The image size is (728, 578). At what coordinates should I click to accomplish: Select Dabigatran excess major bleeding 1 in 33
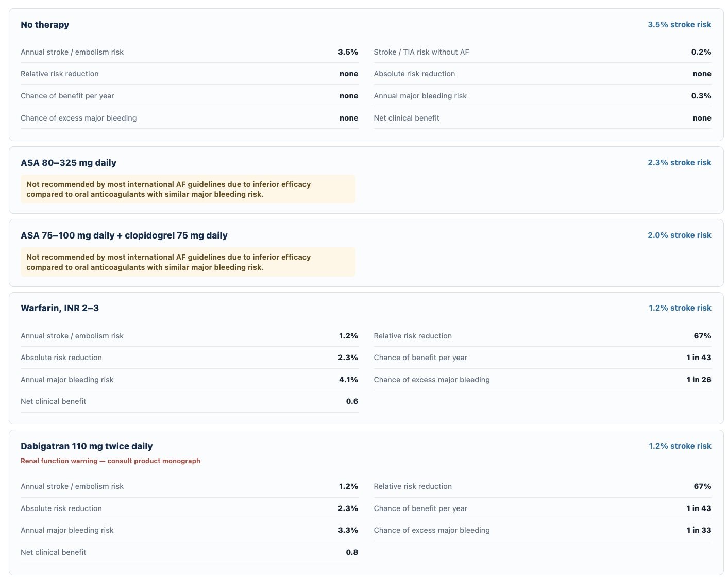(699, 530)
